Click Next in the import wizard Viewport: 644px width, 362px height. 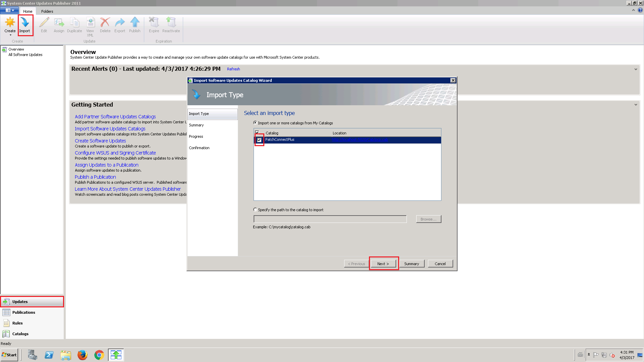[383, 263]
